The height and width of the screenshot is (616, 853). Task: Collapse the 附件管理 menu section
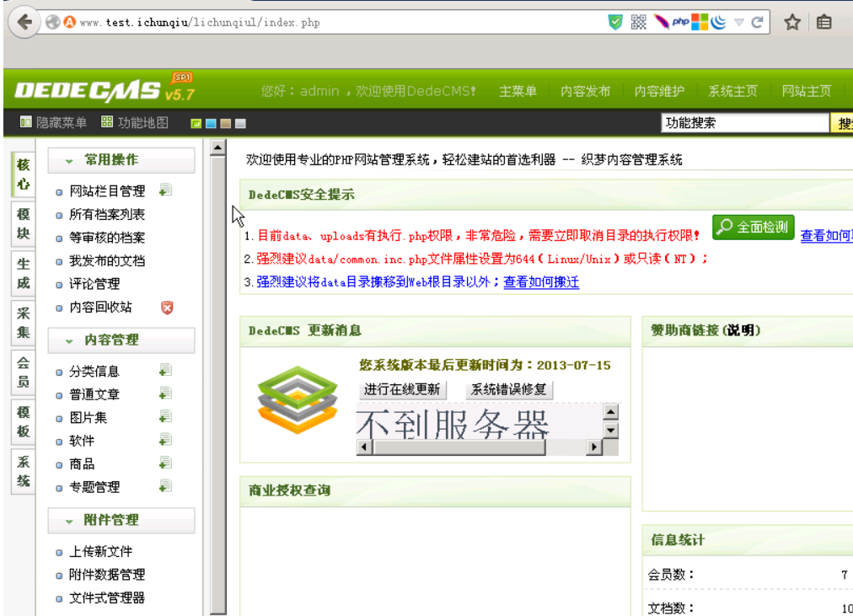click(x=121, y=520)
